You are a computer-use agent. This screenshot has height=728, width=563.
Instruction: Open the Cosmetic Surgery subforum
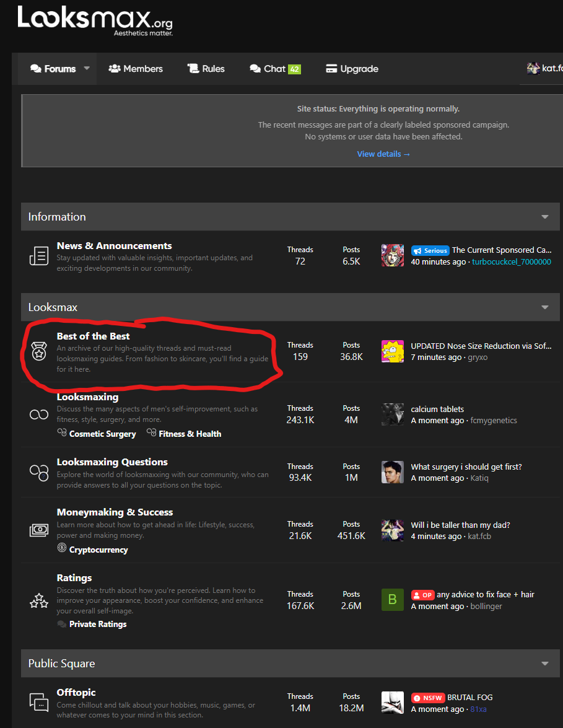102,434
